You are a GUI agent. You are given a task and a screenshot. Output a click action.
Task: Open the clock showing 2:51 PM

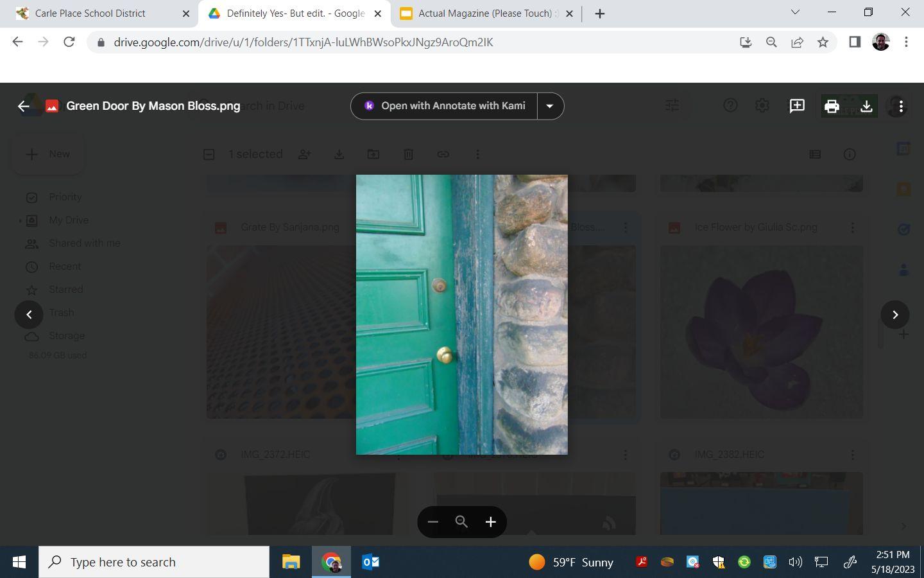[893, 562]
